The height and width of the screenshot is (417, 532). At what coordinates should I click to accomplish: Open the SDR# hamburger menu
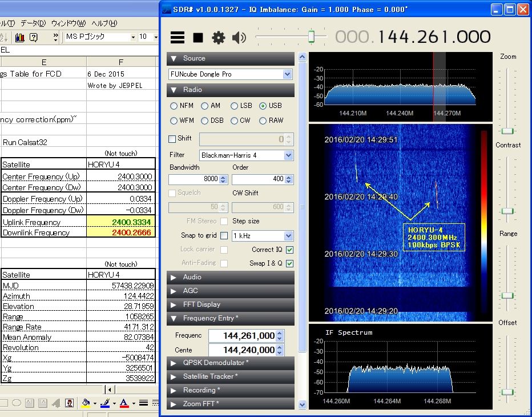pyautogui.click(x=178, y=38)
